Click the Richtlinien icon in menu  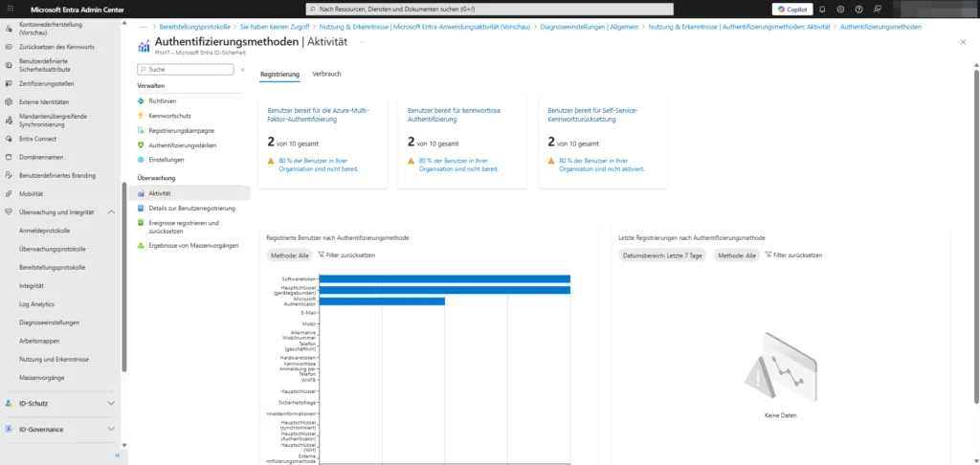click(141, 100)
